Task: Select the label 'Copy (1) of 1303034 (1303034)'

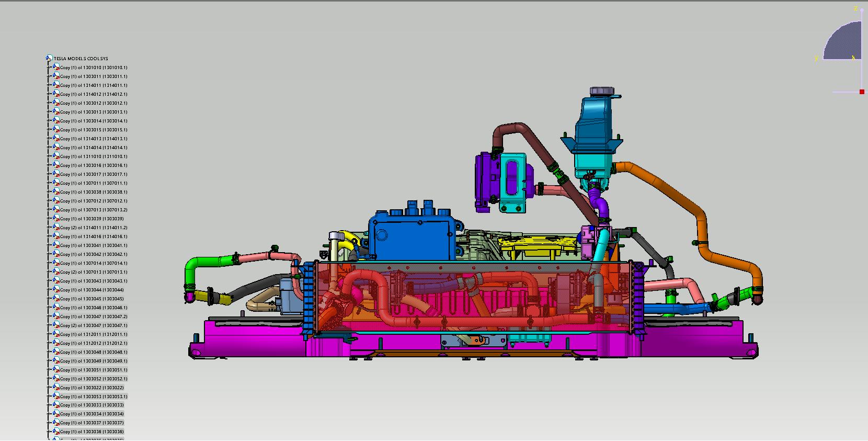Action: point(92,414)
